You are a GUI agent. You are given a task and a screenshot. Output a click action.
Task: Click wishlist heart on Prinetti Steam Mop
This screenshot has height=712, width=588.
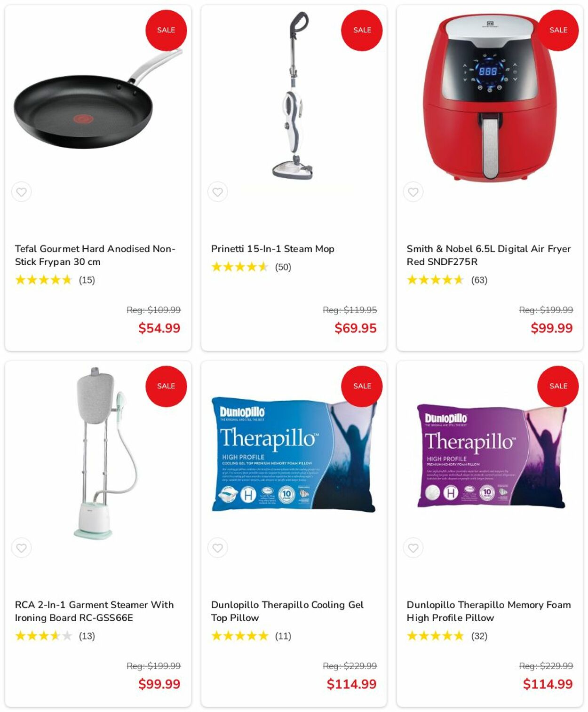[x=217, y=192]
